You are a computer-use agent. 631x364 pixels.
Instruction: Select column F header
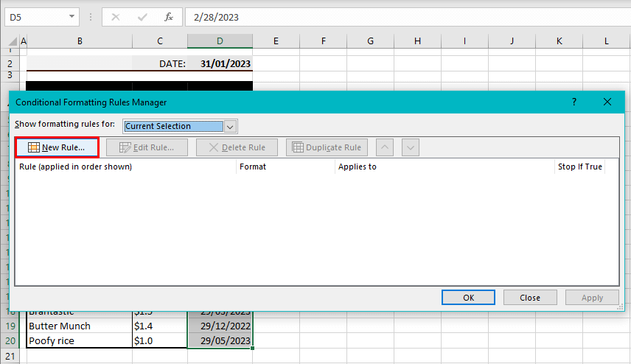click(x=323, y=41)
